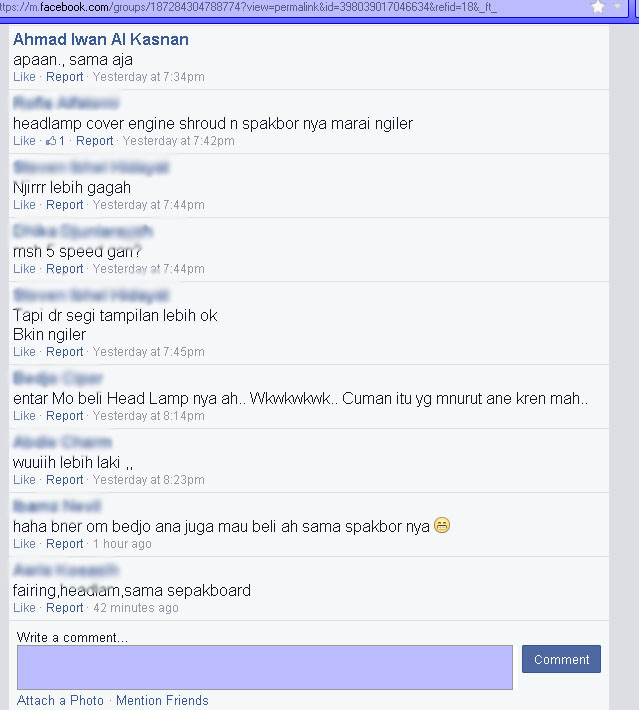Like the comment posted 42 minutes ago
Viewport: 639px width, 710px height.
tap(24, 608)
